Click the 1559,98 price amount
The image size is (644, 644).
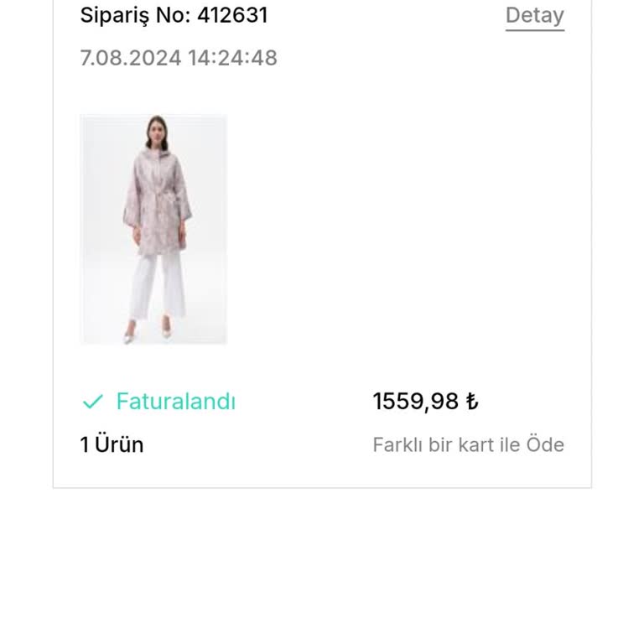(416, 402)
